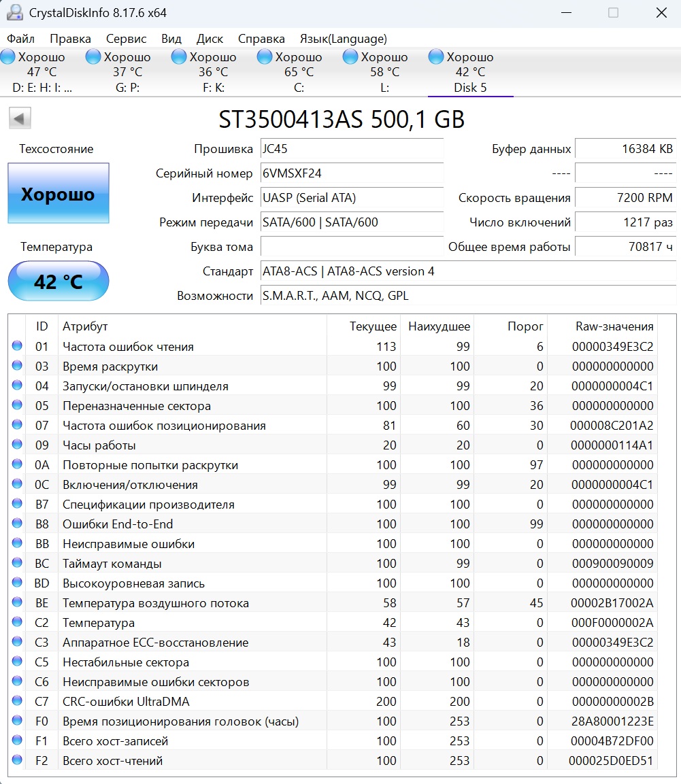This screenshot has width=681, height=784.
Task: Switch to the Disk 5 tab
Action: click(470, 72)
